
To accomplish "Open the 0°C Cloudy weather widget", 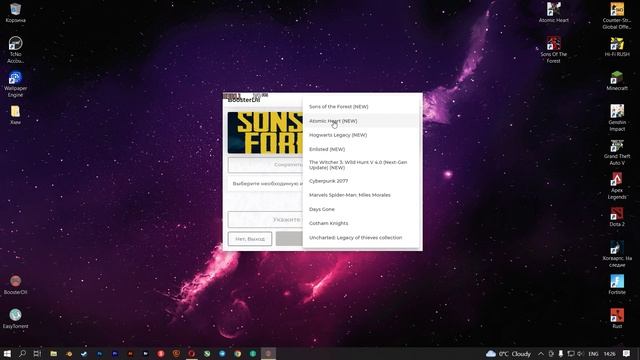I will tap(509, 353).
